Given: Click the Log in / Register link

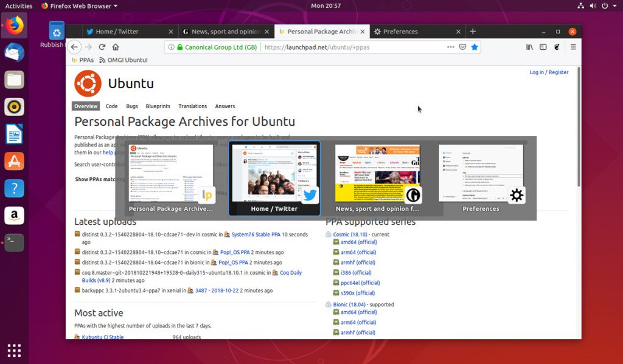Looking at the screenshot, I should coord(549,72).
